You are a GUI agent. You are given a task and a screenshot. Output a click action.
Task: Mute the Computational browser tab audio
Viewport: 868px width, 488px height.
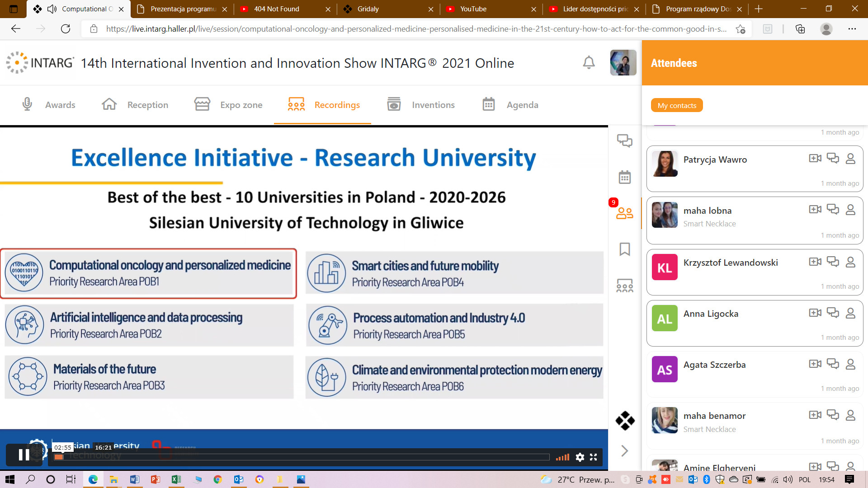tap(52, 9)
